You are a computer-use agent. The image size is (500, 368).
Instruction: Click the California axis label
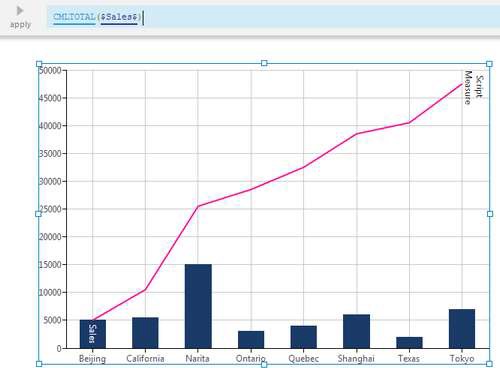click(x=145, y=359)
